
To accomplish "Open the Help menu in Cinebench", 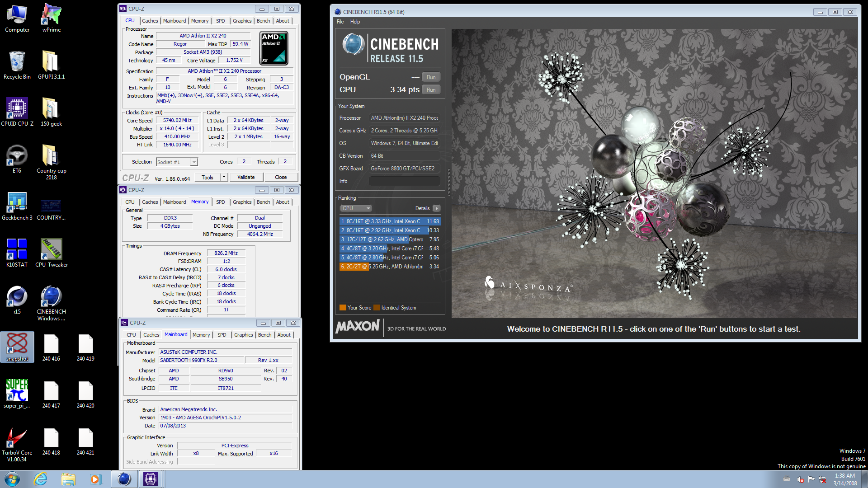I will [x=355, y=22].
